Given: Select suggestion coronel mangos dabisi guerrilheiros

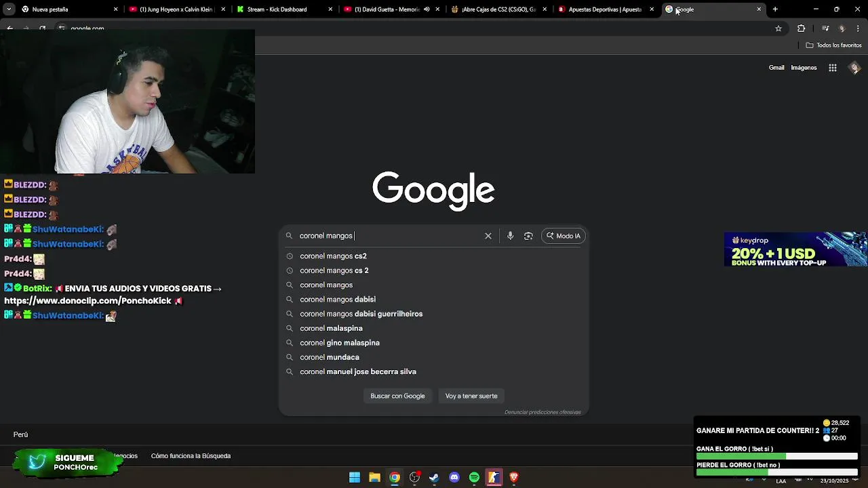Looking at the screenshot, I should point(434,314).
